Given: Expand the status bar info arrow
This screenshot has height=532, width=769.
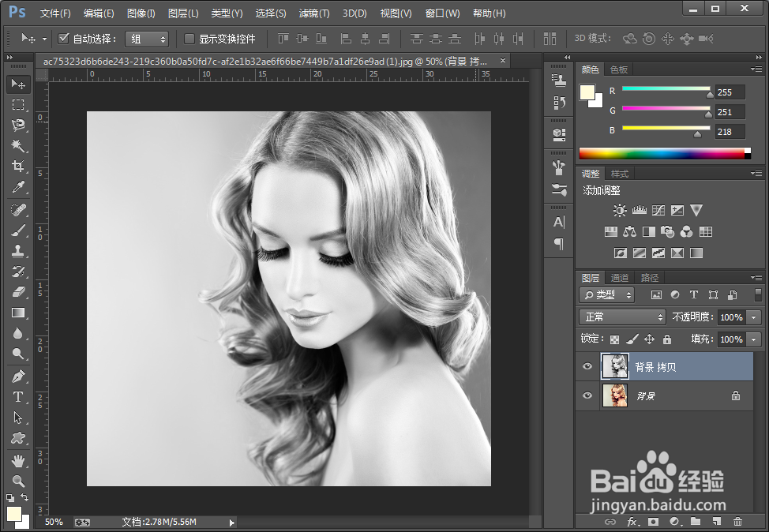Looking at the screenshot, I should point(232,523).
